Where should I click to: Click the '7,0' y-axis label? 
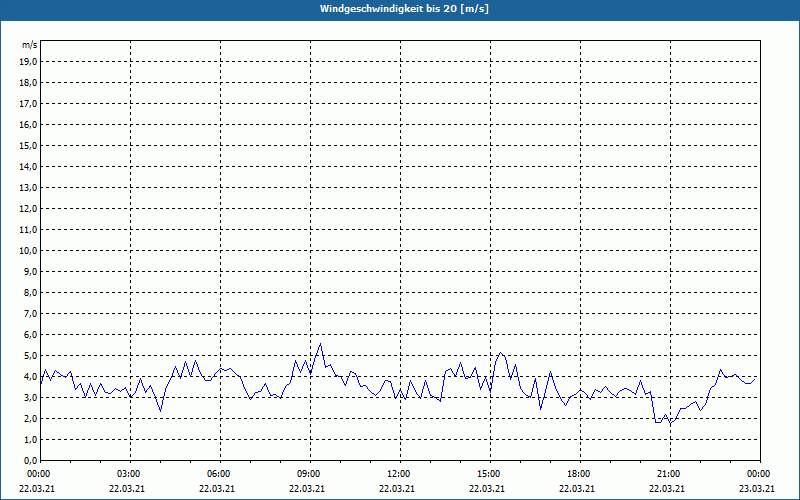30,313
